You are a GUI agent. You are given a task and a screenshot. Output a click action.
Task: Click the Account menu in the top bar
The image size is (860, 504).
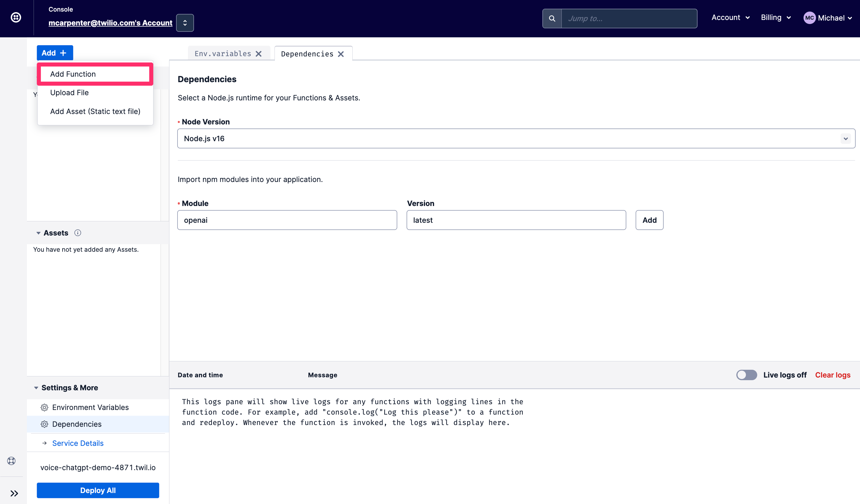(x=730, y=17)
